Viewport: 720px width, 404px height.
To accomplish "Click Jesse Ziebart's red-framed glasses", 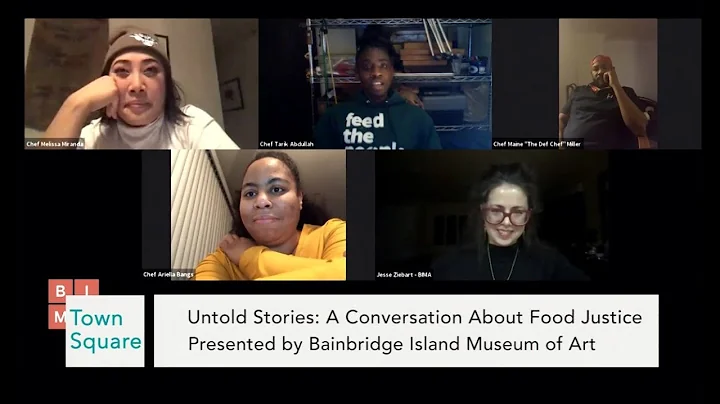I will 505,216.
